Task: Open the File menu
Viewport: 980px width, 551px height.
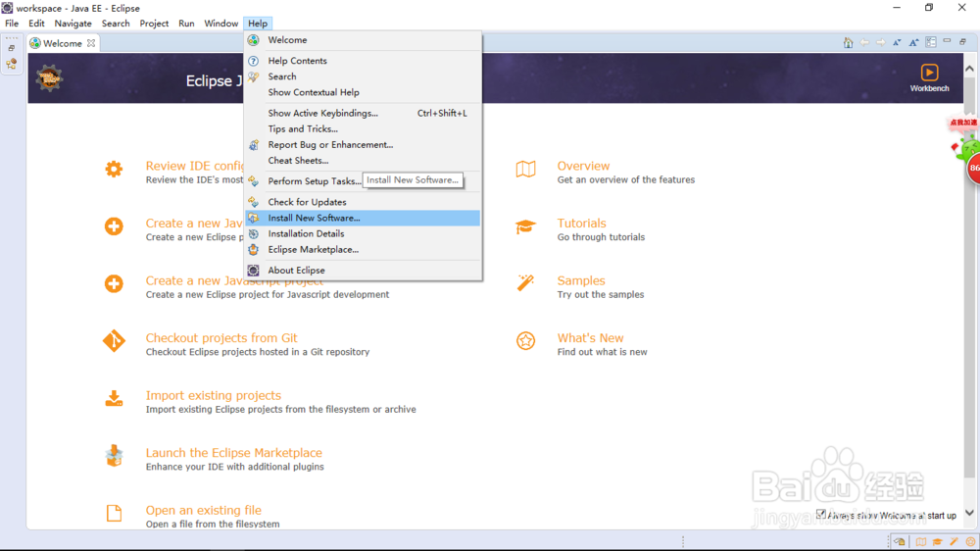Action: coord(12,24)
